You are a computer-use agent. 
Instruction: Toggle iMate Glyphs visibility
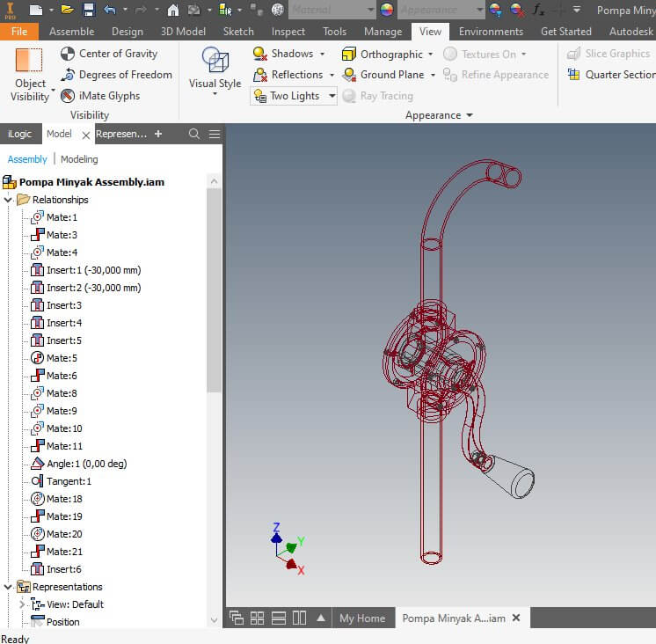coord(100,96)
